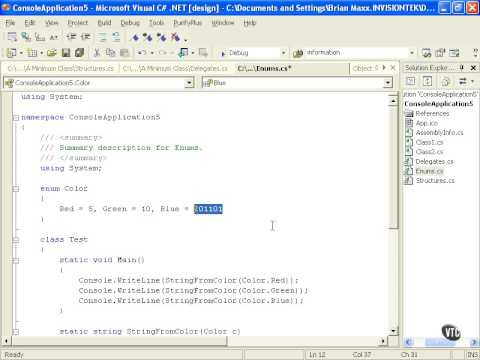Select AssemblyInfo.cs in Solution Explorer
Screen dimensions: 480x360
pos(439,133)
